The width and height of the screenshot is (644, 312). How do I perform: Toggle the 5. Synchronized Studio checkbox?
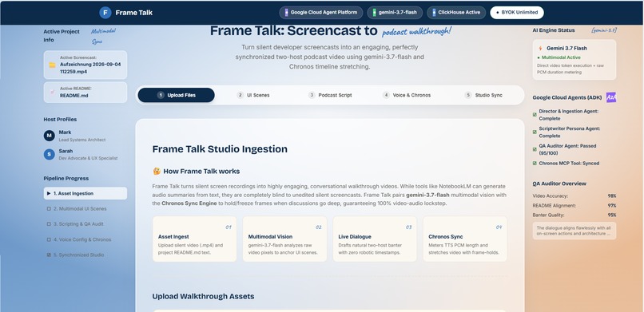click(x=49, y=255)
